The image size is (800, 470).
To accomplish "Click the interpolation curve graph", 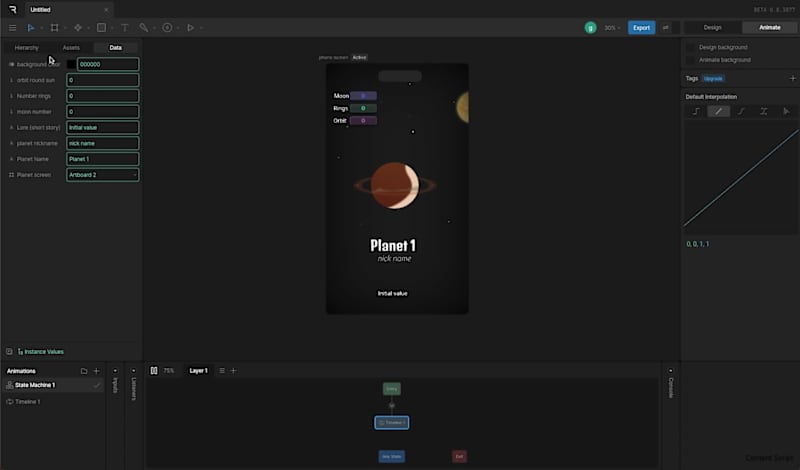I will click(x=740, y=177).
